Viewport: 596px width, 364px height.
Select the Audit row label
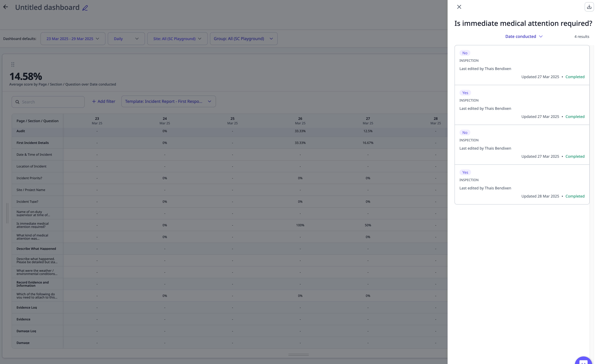click(21, 131)
